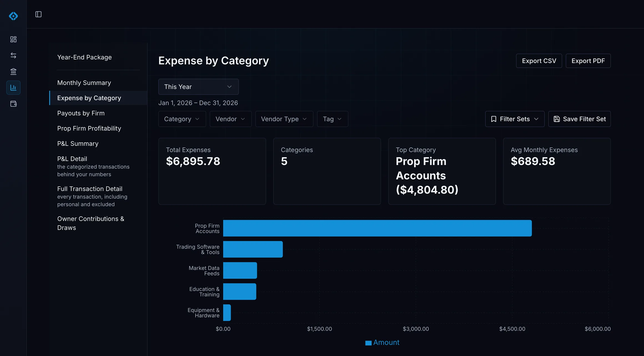Go to Monthly Summary report

coord(84,83)
